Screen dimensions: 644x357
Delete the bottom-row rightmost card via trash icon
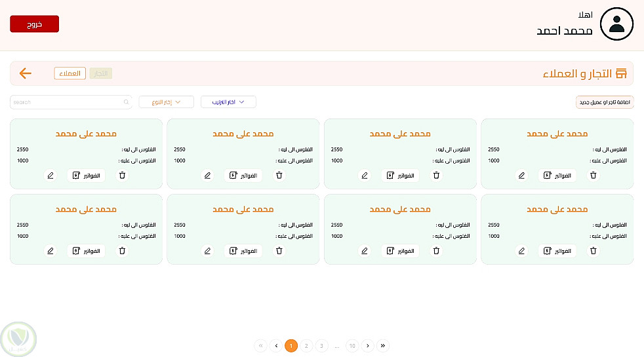594,251
